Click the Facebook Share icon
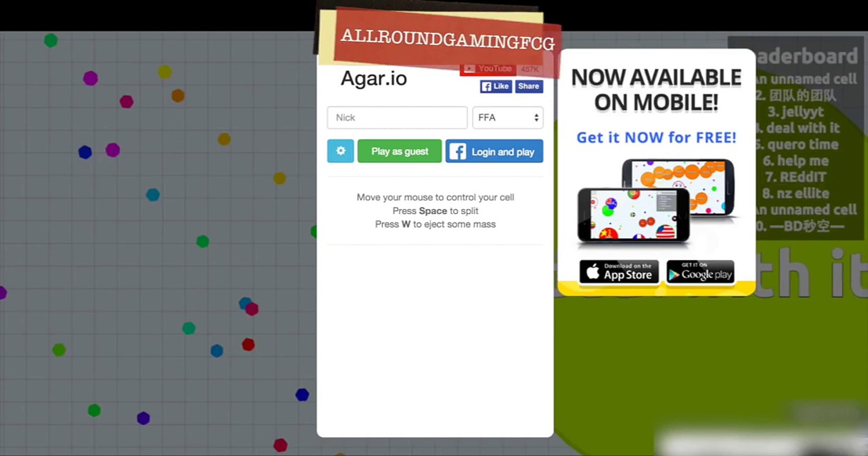 pos(528,86)
